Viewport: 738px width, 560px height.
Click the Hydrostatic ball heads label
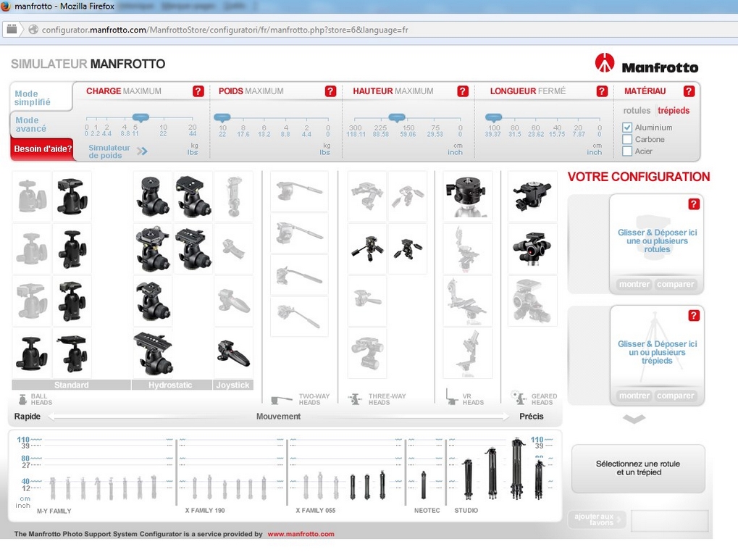pyautogui.click(x=170, y=385)
